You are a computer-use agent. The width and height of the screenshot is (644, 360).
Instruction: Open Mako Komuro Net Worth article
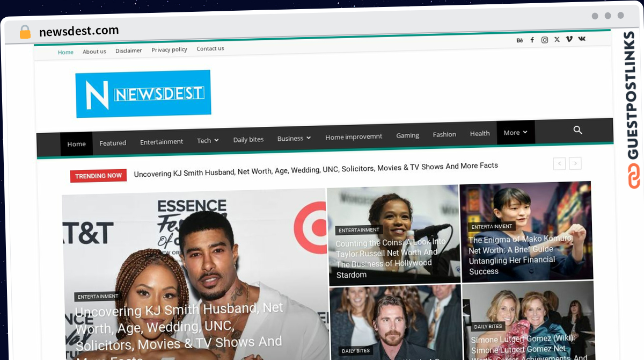519,255
